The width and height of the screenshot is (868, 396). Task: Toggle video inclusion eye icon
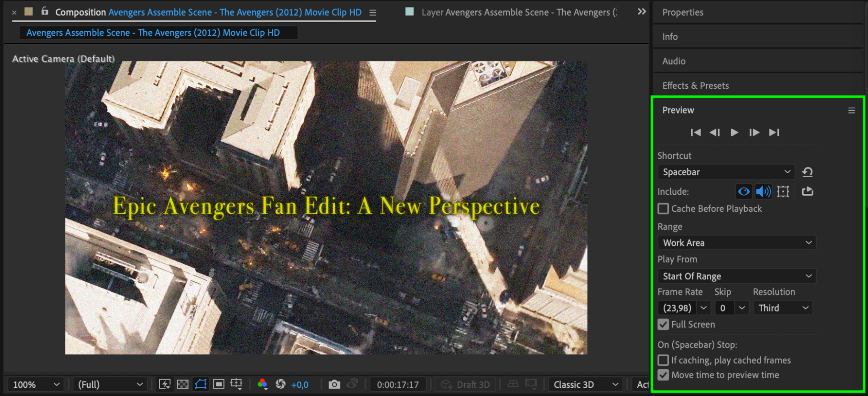click(744, 191)
